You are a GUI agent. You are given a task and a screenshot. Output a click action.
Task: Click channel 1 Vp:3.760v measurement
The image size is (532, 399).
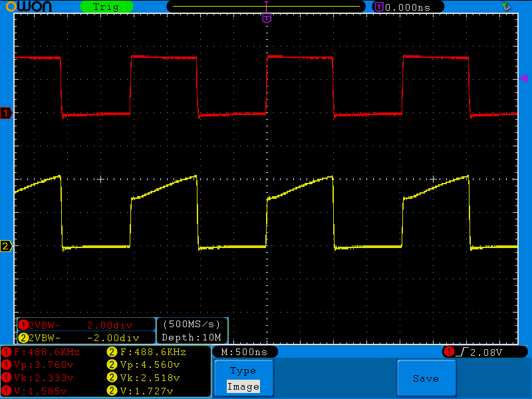pyautogui.click(x=38, y=365)
